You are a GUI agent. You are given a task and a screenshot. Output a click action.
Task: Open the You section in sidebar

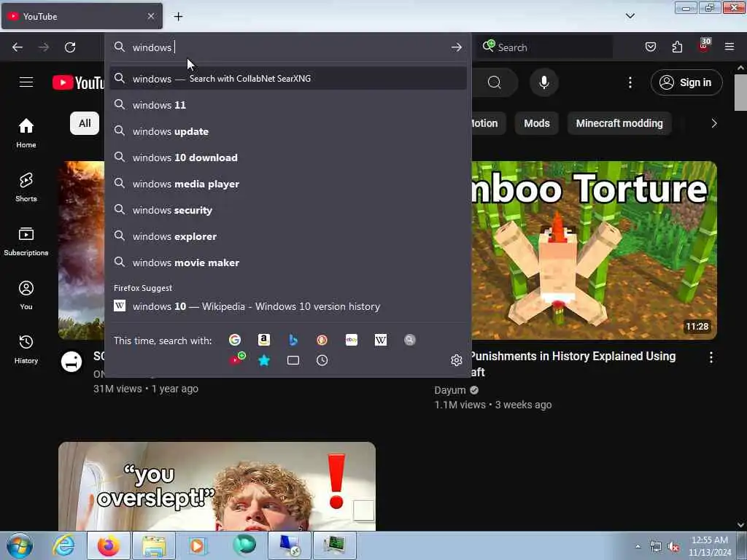(26, 295)
